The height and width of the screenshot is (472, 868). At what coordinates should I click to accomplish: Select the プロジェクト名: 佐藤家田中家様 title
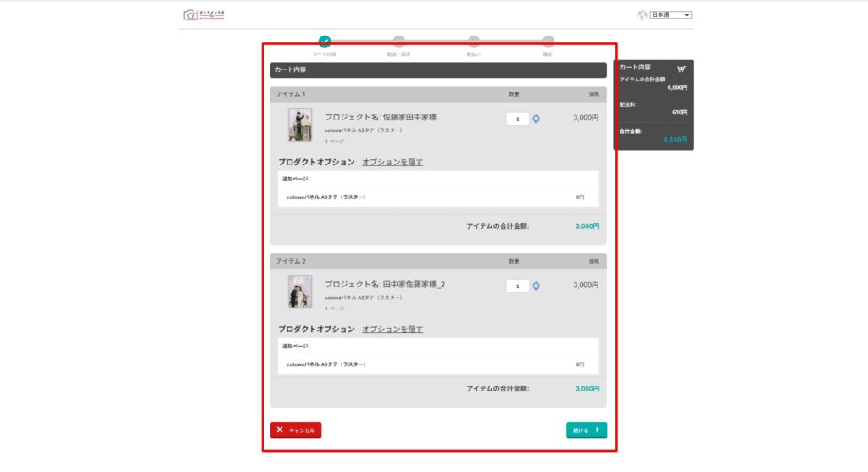pos(381,118)
